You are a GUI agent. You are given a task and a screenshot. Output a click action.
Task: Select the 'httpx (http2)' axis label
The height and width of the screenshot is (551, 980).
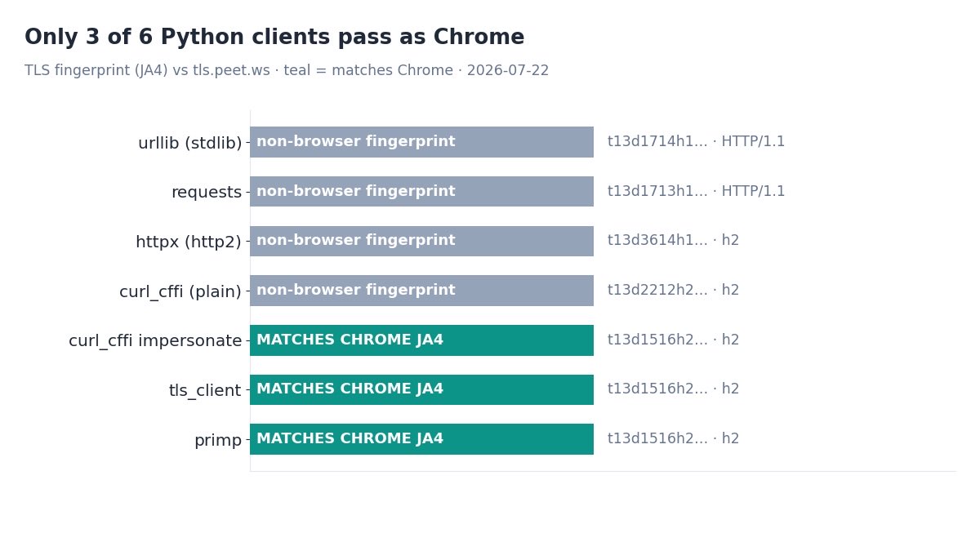click(x=189, y=242)
